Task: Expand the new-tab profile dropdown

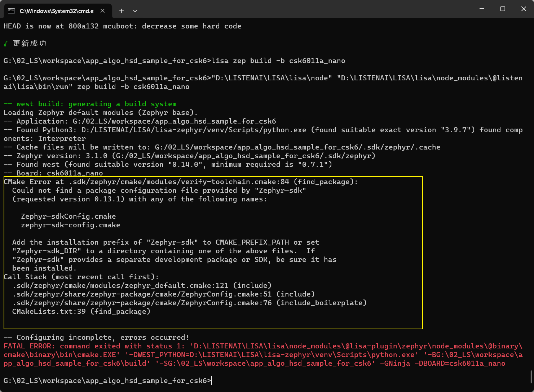Action: point(135,11)
